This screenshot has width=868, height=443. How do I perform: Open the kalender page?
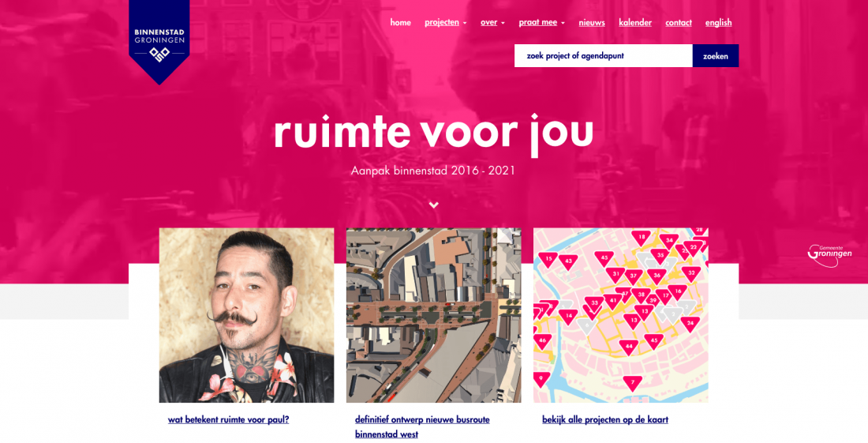635,23
